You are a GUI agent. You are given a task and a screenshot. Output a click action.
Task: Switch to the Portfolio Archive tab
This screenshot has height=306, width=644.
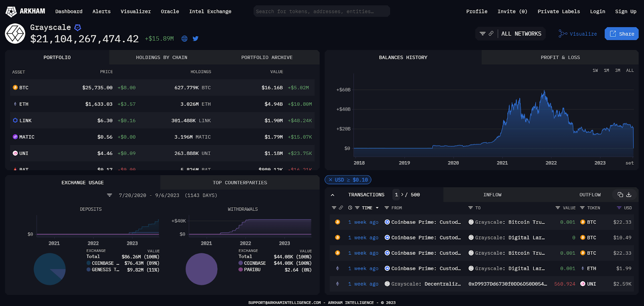[x=267, y=58]
